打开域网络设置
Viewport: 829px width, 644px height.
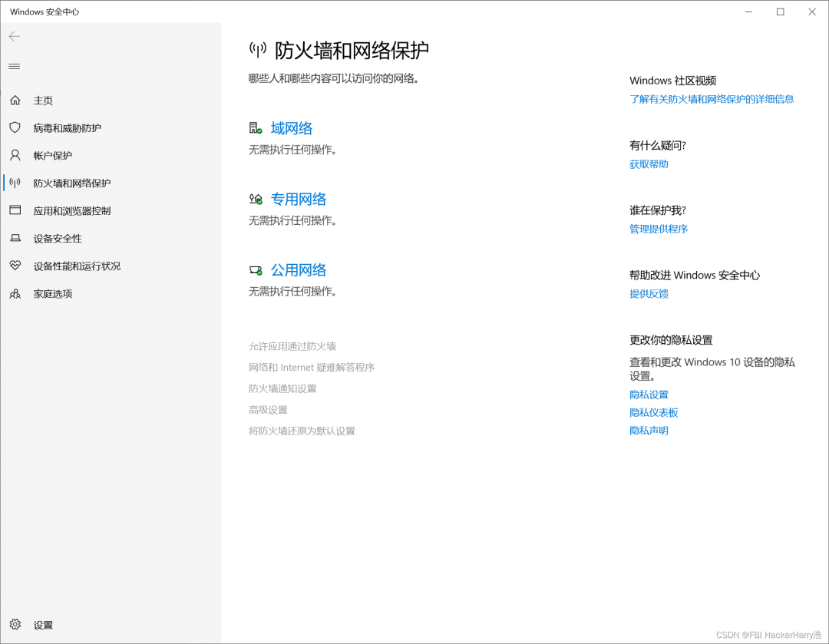(292, 127)
